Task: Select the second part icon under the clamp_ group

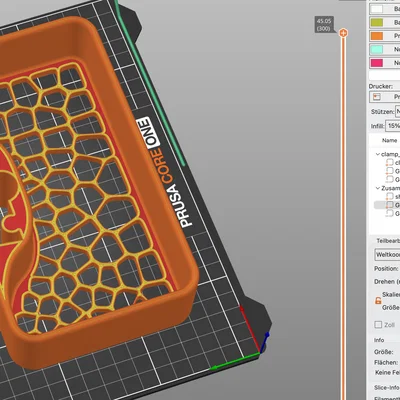Action: tap(389, 171)
